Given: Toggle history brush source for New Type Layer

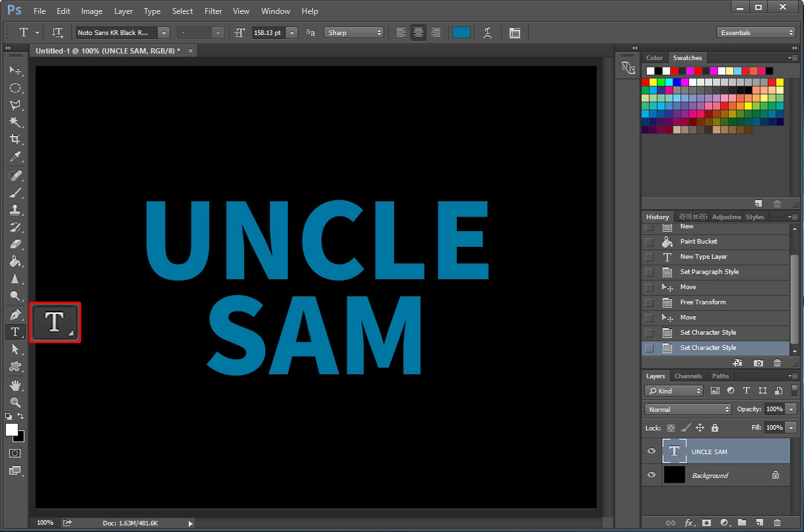Looking at the screenshot, I should [x=650, y=257].
